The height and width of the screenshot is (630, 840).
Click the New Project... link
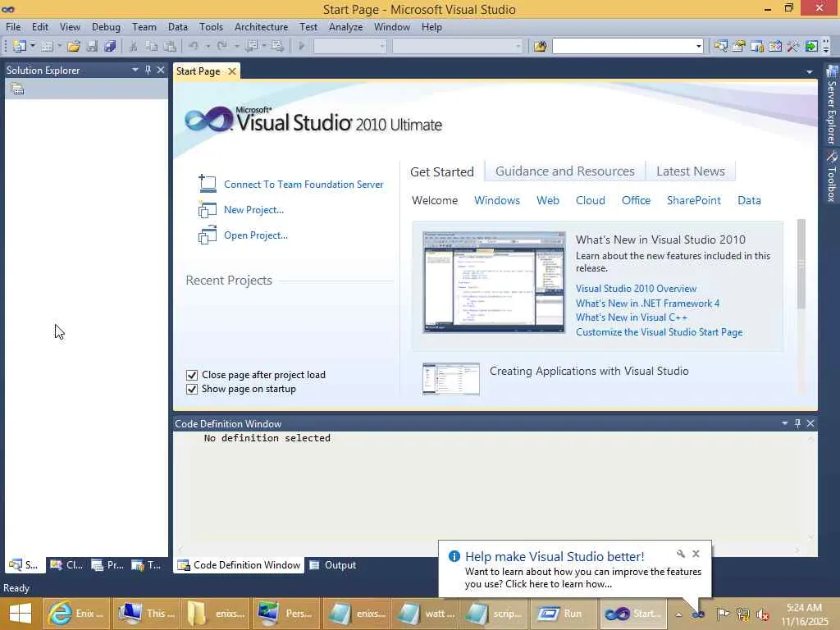pyautogui.click(x=254, y=210)
